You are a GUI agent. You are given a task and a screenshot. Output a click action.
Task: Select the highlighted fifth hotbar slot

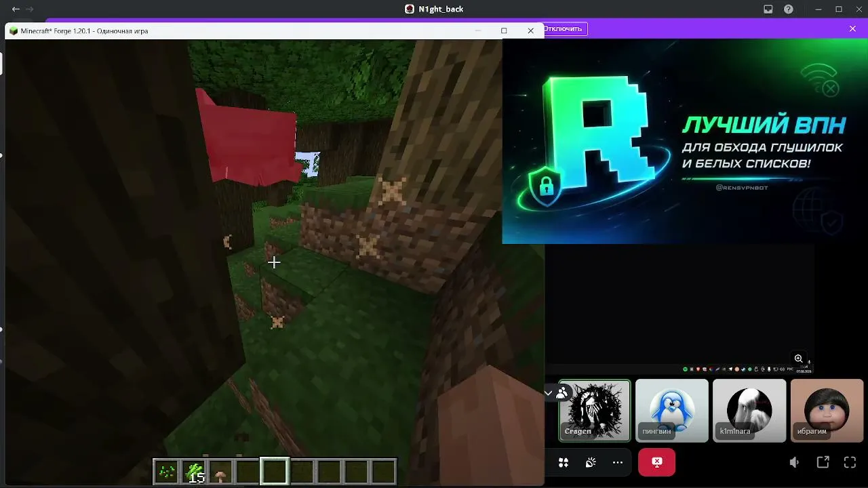pyautogui.click(x=275, y=472)
